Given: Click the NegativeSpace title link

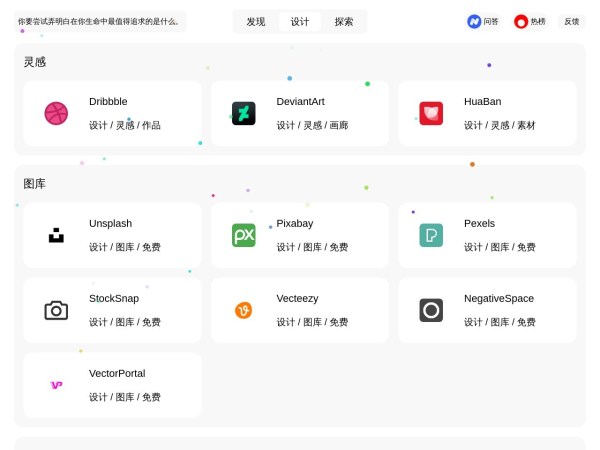Looking at the screenshot, I should 498,298.
